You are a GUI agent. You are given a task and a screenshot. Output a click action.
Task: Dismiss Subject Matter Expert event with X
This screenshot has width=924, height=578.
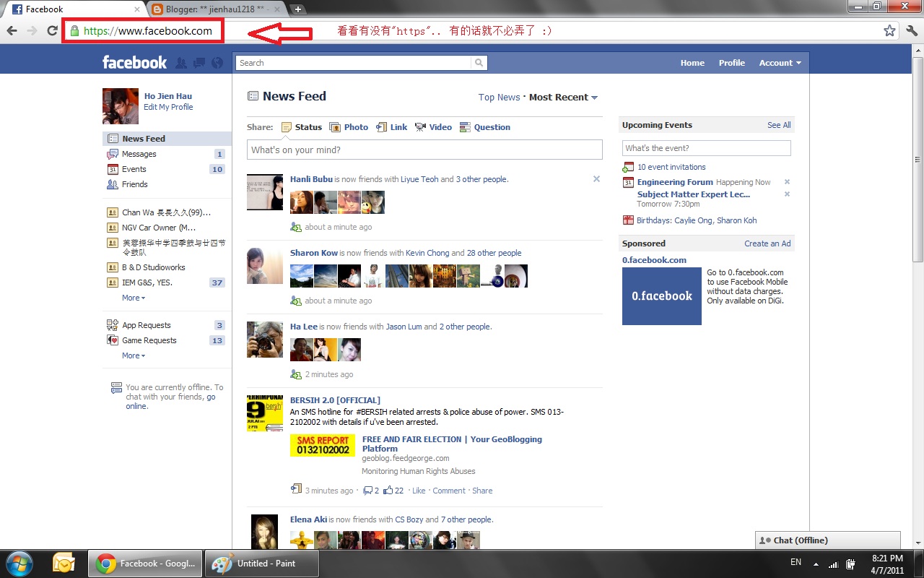point(787,194)
